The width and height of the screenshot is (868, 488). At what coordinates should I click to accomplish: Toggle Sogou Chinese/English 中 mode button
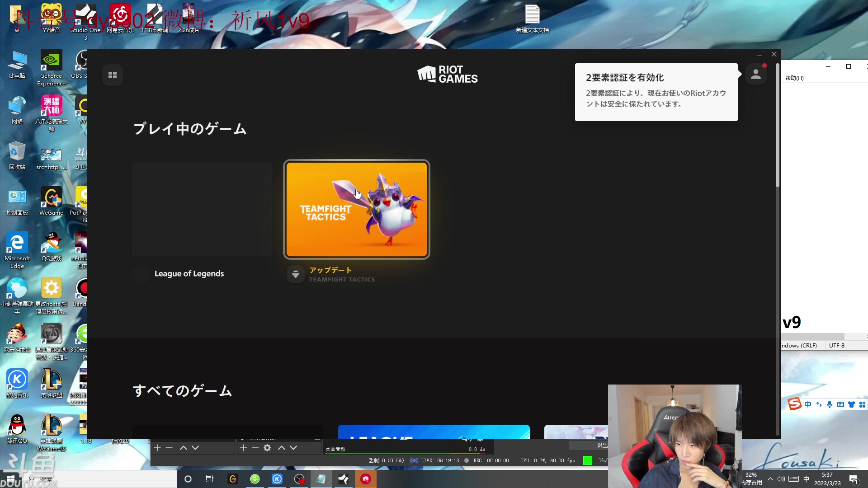(x=808, y=404)
